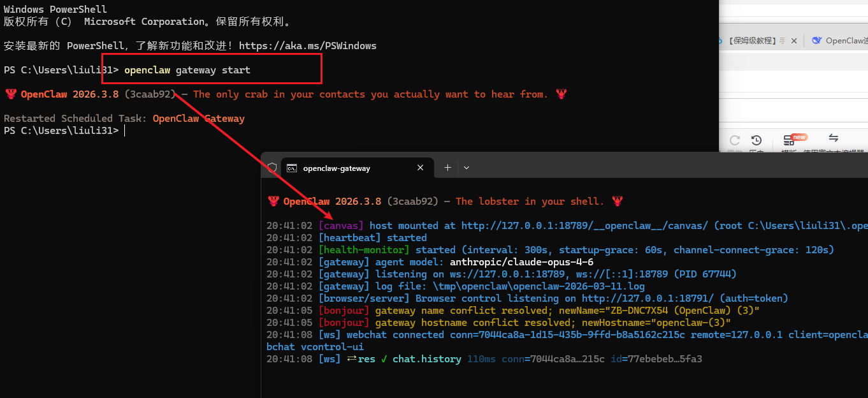Click the redo arrow icon in editor toolbar
The width and height of the screenshot is (868, 398).
(735, 140)
